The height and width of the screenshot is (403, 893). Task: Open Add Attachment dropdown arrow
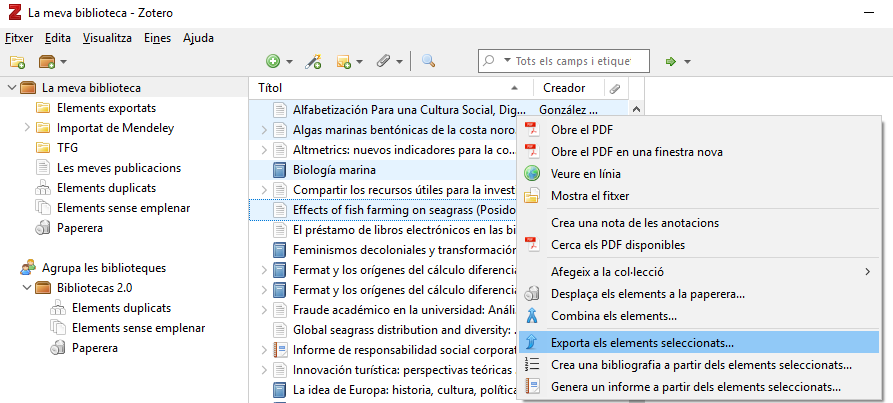click(399, 62)
